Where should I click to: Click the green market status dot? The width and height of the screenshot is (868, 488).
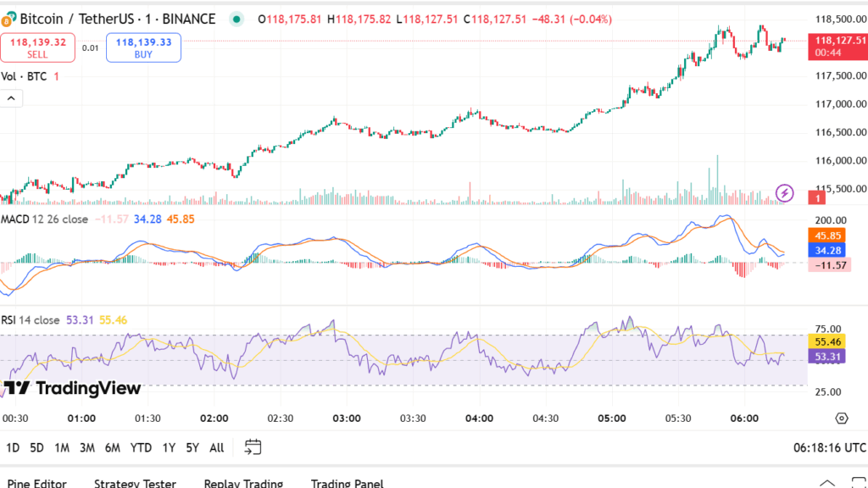point(236,19)
